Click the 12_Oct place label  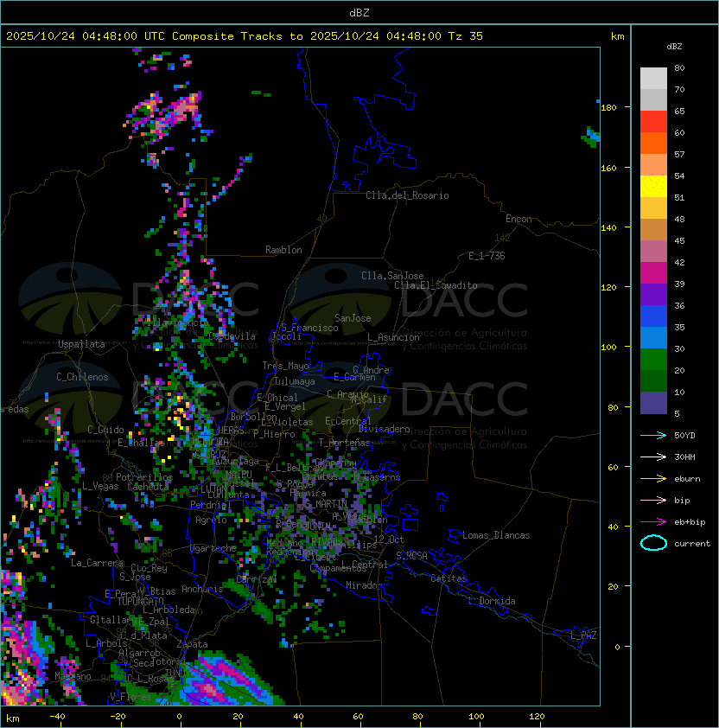(x=389, y=540)
